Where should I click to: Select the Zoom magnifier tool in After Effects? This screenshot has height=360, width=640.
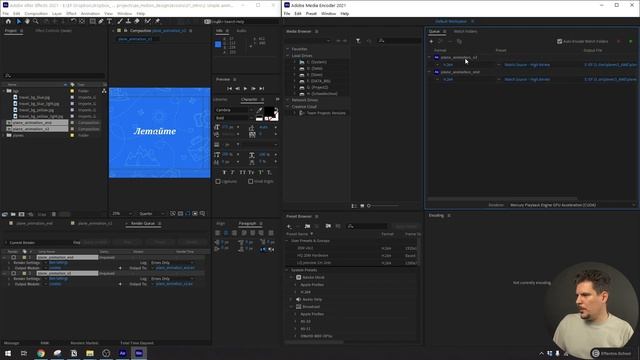point(36,21)
